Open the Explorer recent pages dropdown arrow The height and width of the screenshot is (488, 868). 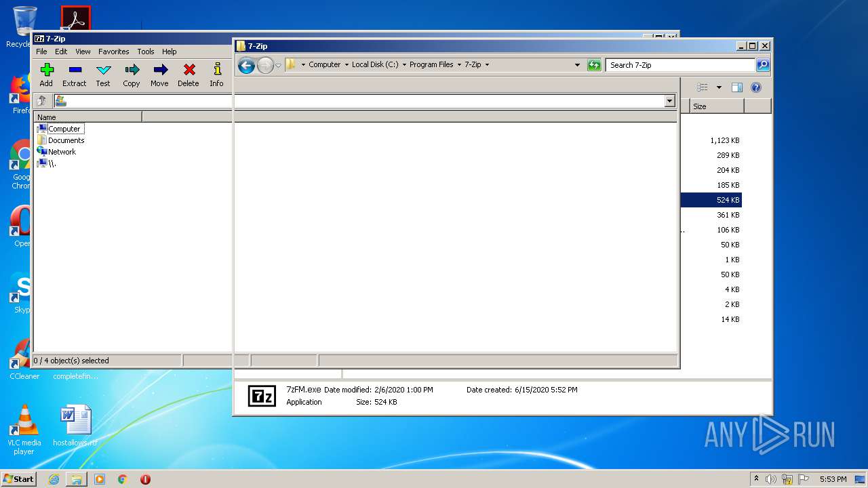pos(278,65)
